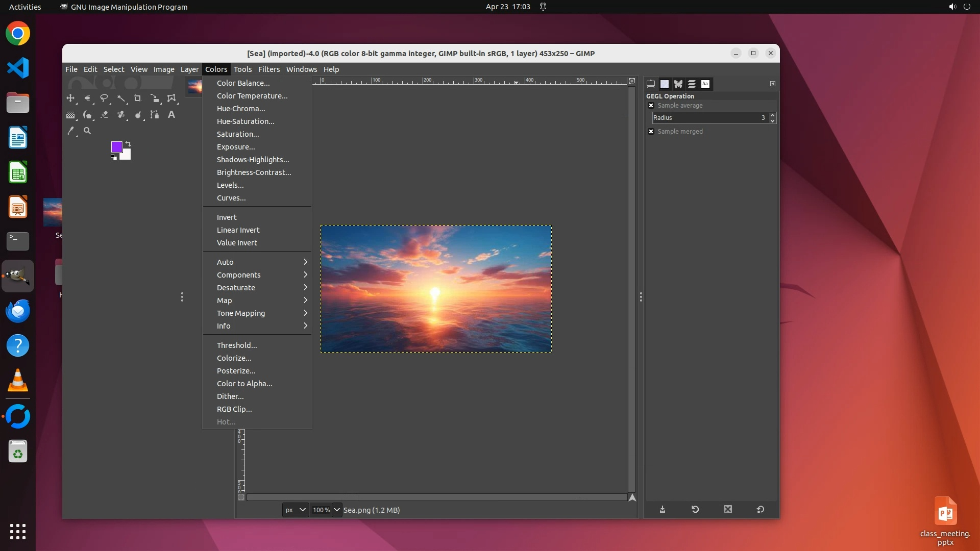Select the Crop tool
980x551 pixels.
[138, 98]
